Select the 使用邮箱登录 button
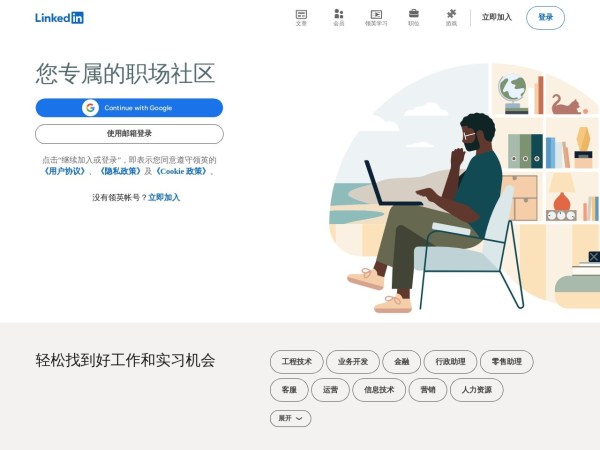The height and width of the screenshot is (450, 600). pos(129,134)
